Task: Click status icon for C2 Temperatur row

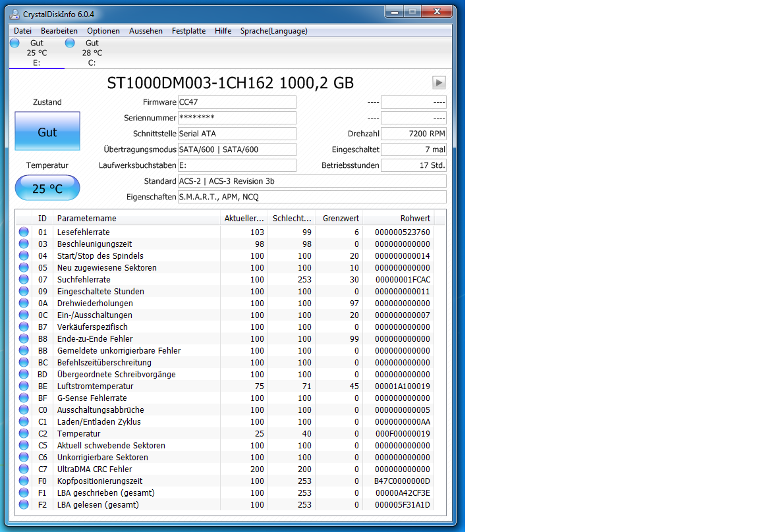Action: click(x=24, y=433)
